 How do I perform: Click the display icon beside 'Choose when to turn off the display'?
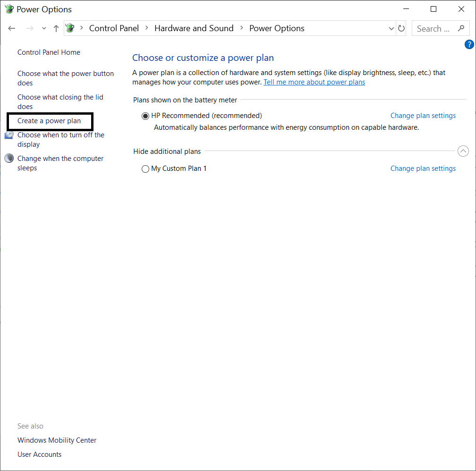click(x=9, y=135)
